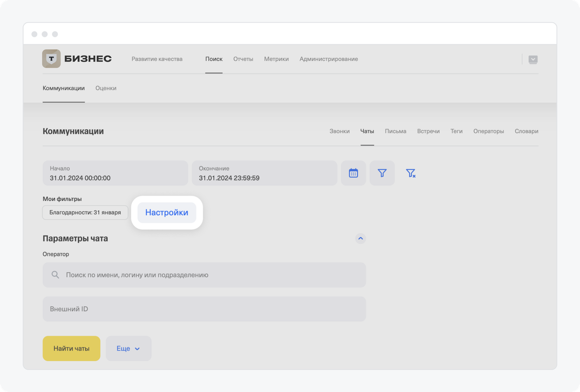
Task: Click the Внешний ID input field
Action: click(204, 309)
